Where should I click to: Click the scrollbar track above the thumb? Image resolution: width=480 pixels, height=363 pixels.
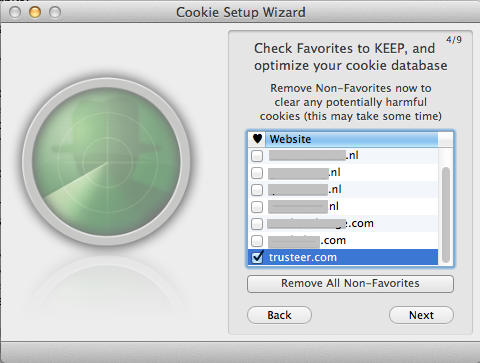[x=446, y=157]
